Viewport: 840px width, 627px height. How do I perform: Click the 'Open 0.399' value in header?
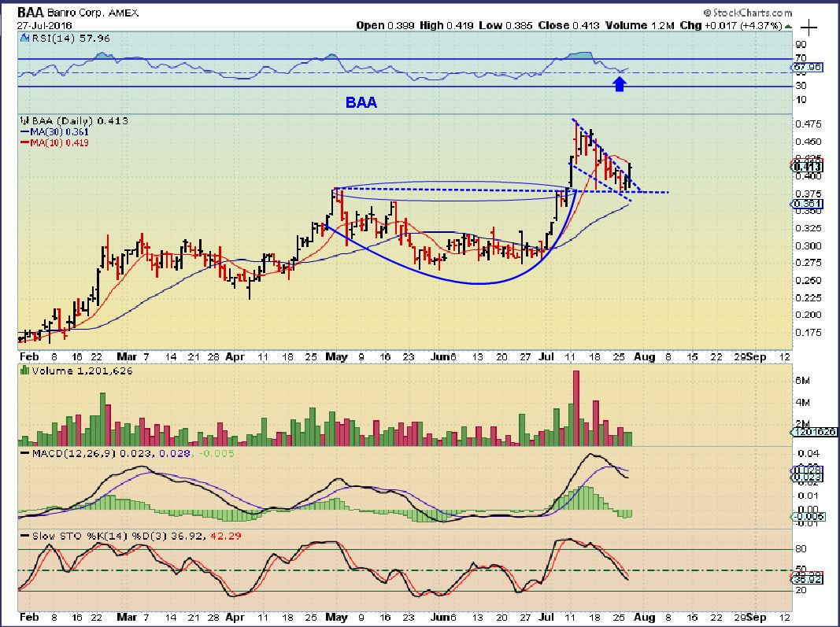pos(385,25)
